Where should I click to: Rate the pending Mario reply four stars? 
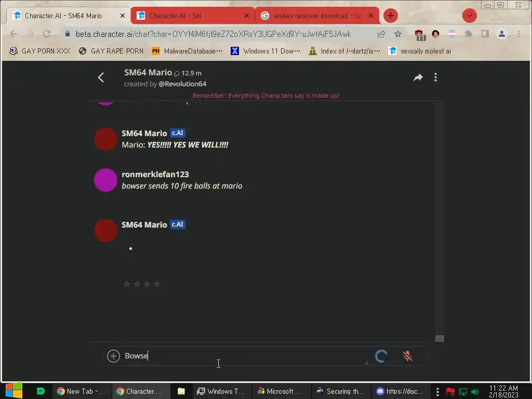pyautogui.click(x=157, y=284)
